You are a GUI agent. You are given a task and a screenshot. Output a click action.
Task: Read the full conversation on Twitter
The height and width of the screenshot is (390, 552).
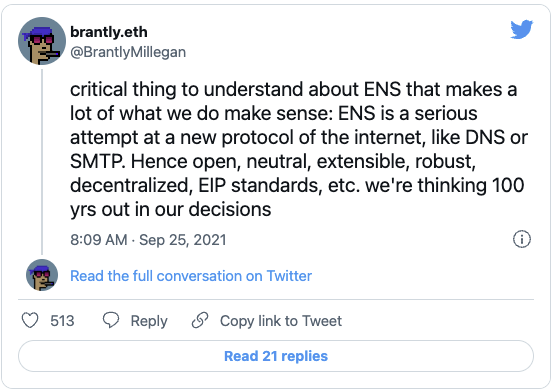pos(191,276)
